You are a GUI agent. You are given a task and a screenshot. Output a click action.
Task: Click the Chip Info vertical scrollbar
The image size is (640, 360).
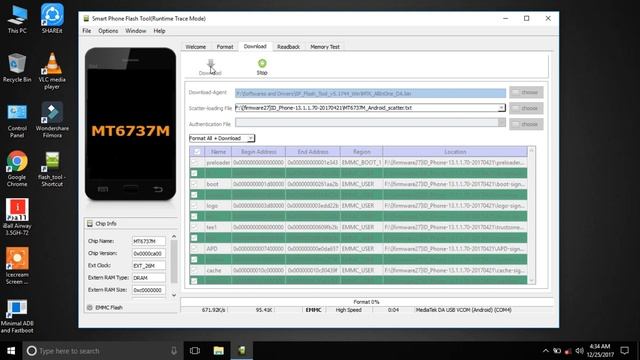pos(174,265)
